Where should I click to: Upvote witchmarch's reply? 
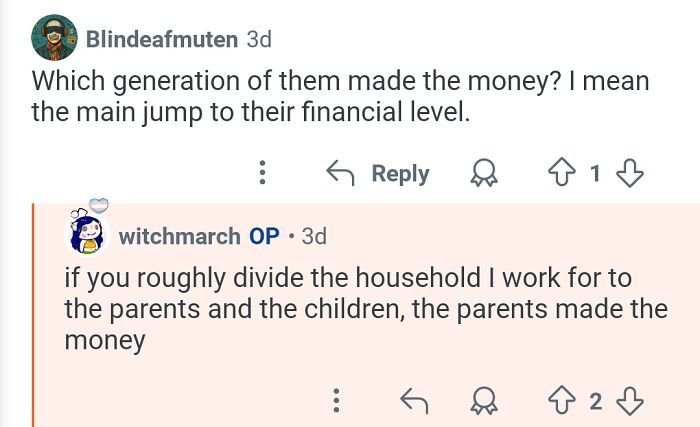tap(559, 401)
